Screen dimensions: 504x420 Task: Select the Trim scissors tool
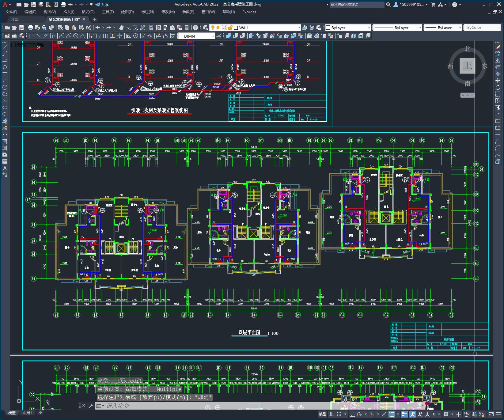pyautogui.click(x=498, y=108)
